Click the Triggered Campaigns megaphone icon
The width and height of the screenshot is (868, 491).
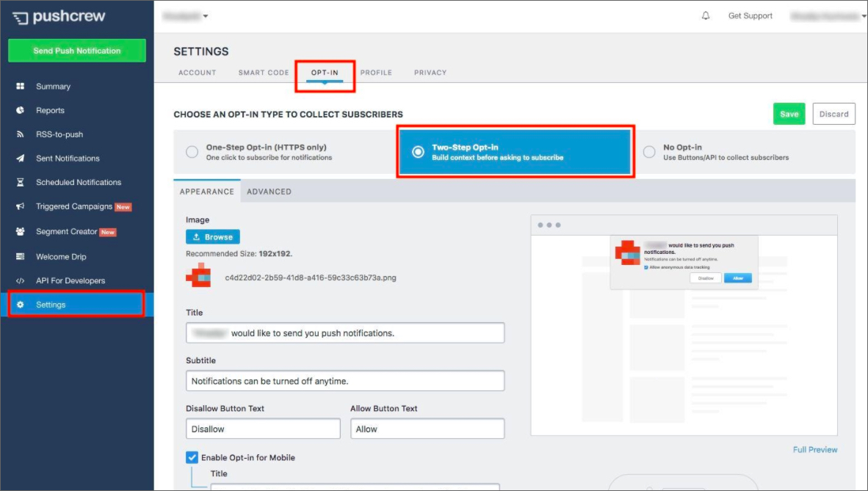[x=21, y=206]
